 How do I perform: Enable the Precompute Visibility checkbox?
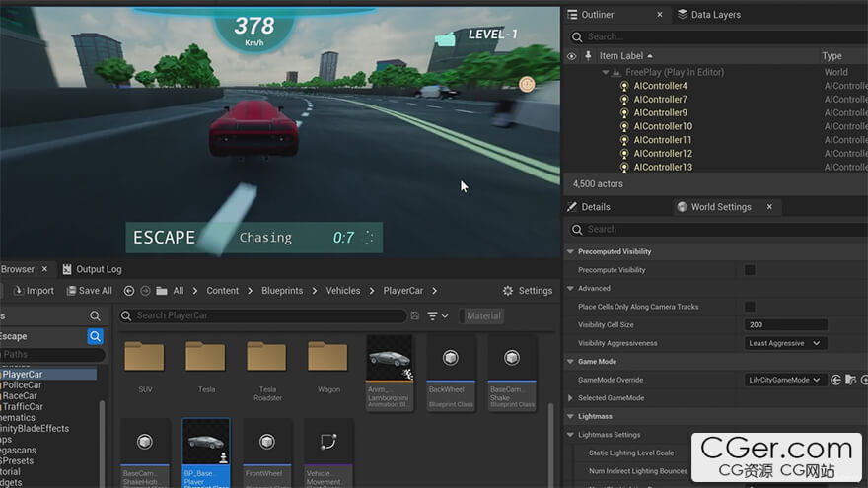click(x=750, y=270)
